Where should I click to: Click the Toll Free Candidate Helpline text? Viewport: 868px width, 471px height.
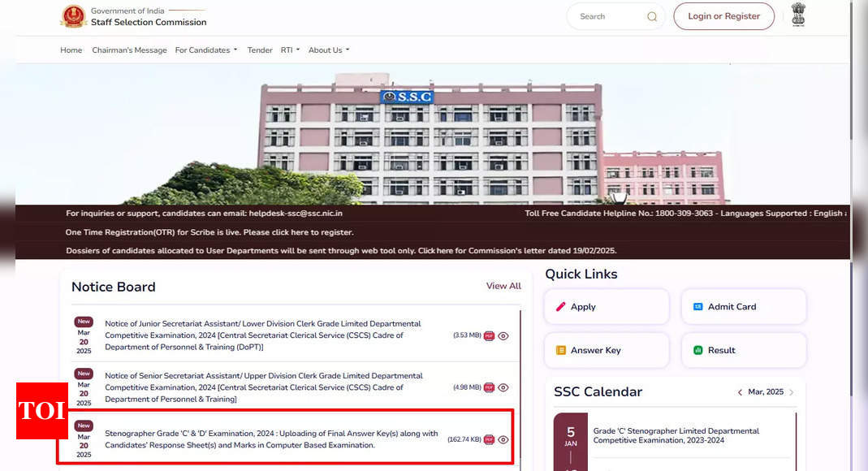point(685,214)
